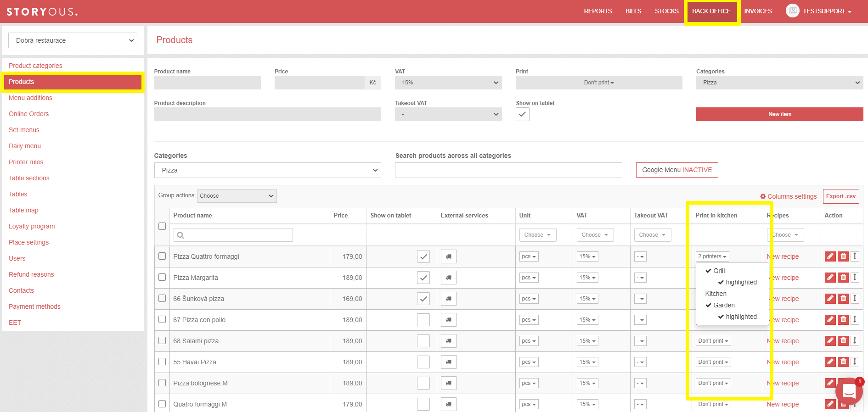This screenshot has width=868, height=412.
Task: Go to Menu additions in sidebar
Action: click(x=30, y=98)
